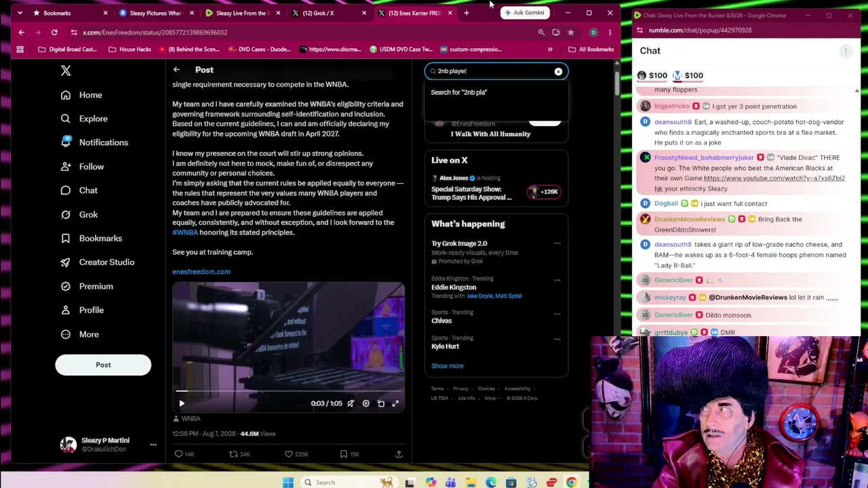
Task: Like the post (235K)
Action: [296, 454]
